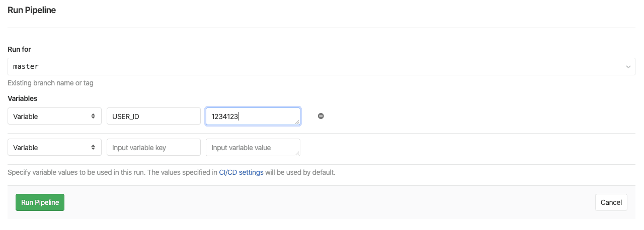Viewport: 644px width, 230px height.
Task: Click the chevron in the Run for selector
Action: coord(628,67)
